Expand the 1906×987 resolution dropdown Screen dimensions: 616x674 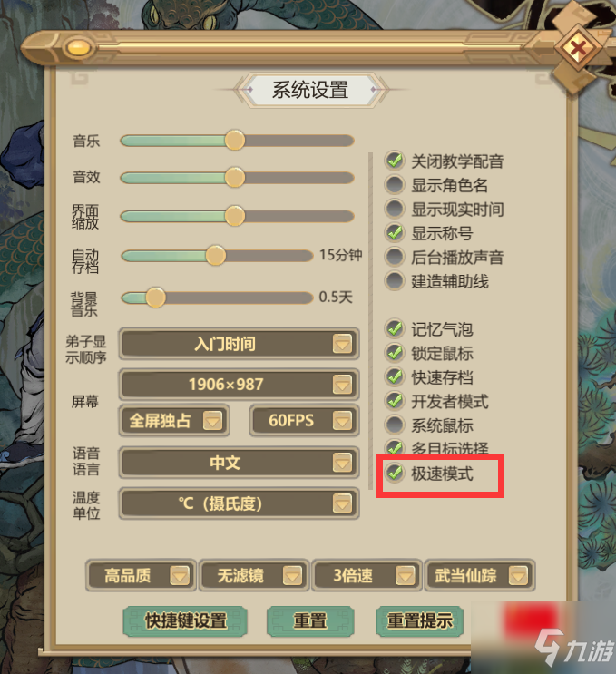tap(239, 385)
